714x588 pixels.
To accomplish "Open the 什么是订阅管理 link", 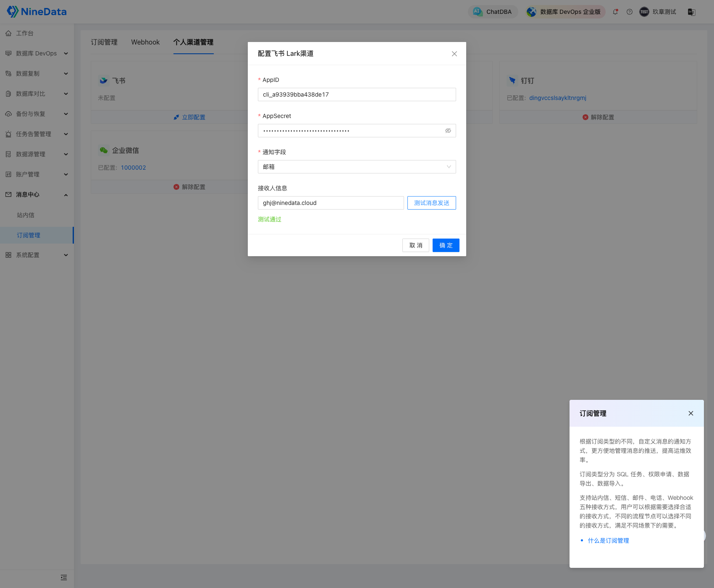I will (608, 541).
